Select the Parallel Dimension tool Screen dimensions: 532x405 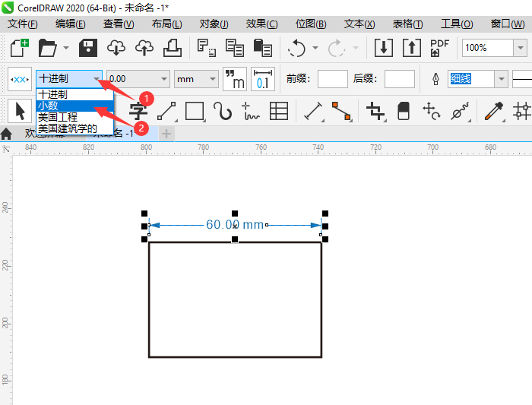click(x=313, y=111)
